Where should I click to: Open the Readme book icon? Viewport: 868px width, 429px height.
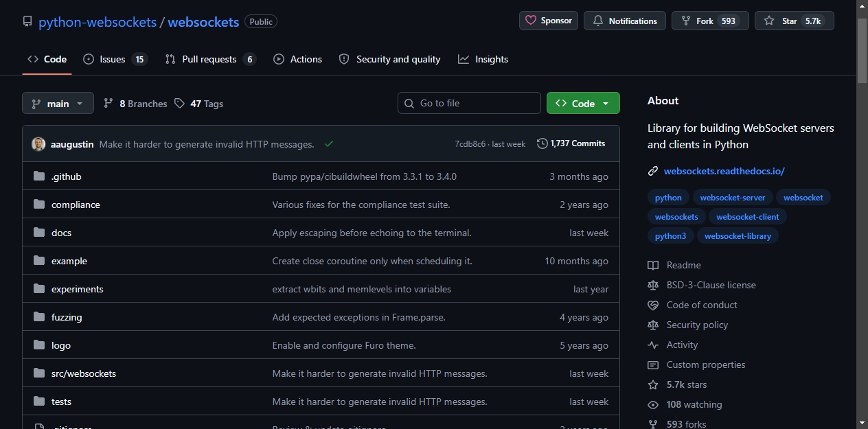(653, 265)
